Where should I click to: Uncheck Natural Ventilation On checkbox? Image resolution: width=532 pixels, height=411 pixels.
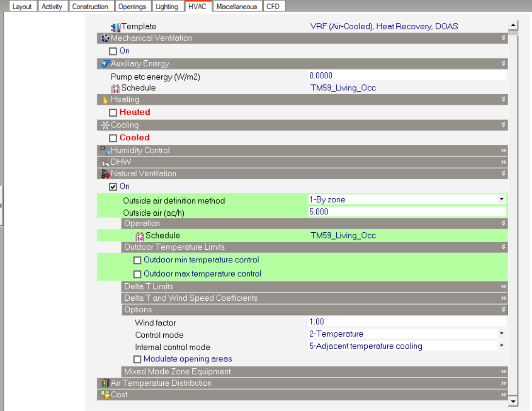point(113,187)
